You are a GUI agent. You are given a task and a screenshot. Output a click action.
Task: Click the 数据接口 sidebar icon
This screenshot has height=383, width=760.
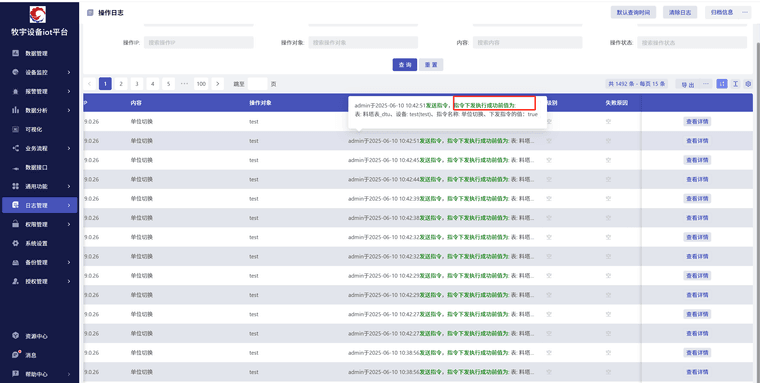[x=15, y=167]
